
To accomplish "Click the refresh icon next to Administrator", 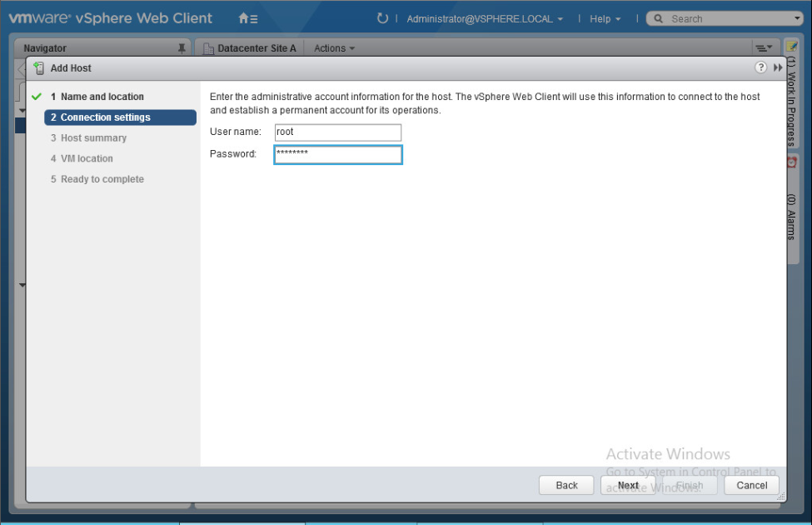I will 382,17.
